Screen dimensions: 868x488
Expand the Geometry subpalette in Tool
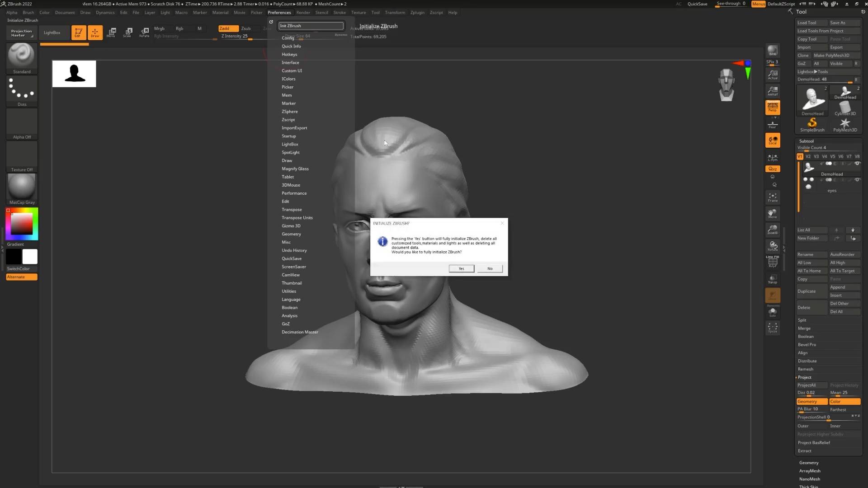[x=809, y=463]
